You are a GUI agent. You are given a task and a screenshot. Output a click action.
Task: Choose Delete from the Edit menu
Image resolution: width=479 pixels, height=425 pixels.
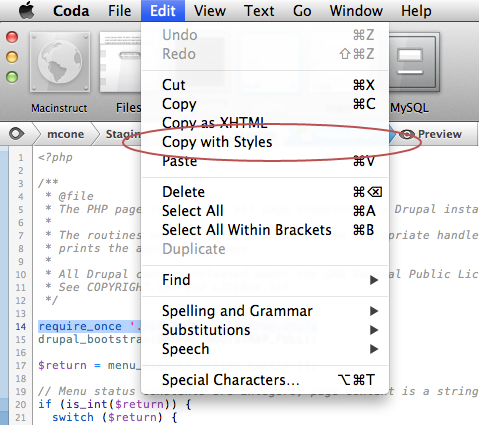(265, 192)
